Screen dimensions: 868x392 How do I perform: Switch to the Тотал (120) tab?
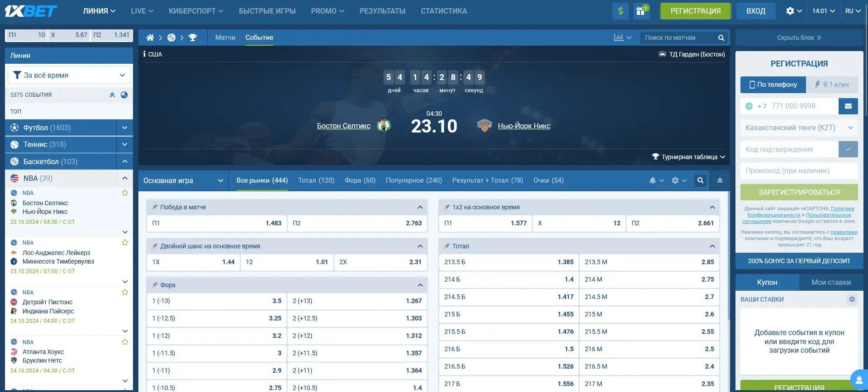pos(316,180)
